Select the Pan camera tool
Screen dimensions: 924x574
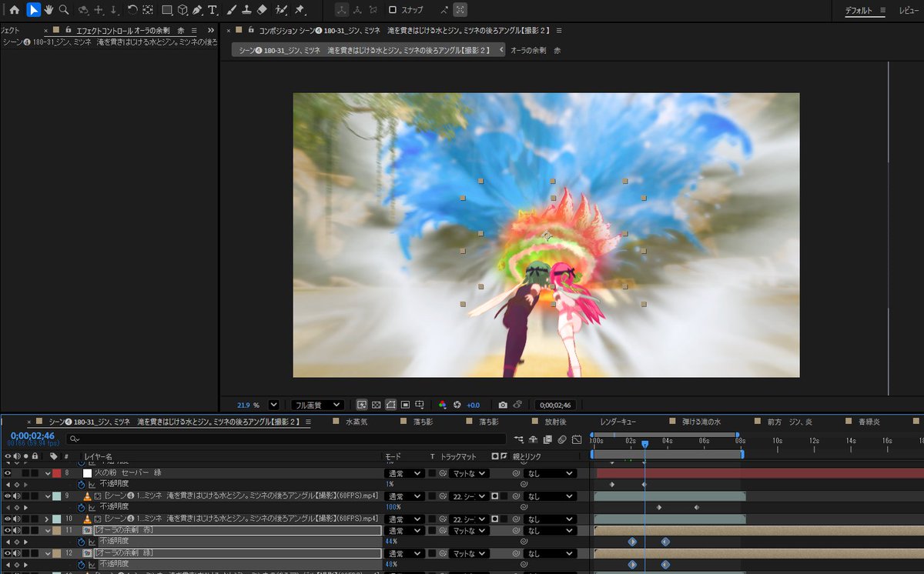[x=99, y=10]
